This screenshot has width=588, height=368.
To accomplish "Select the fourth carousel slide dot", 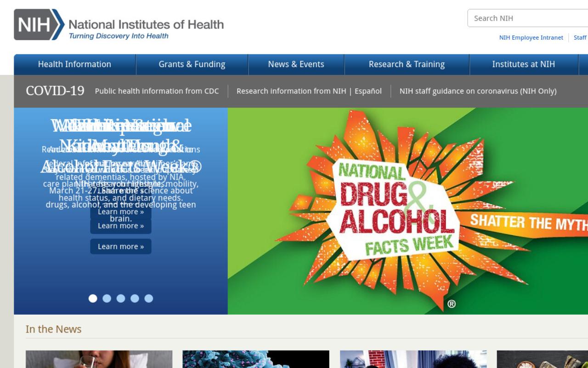I will point(135,299).
